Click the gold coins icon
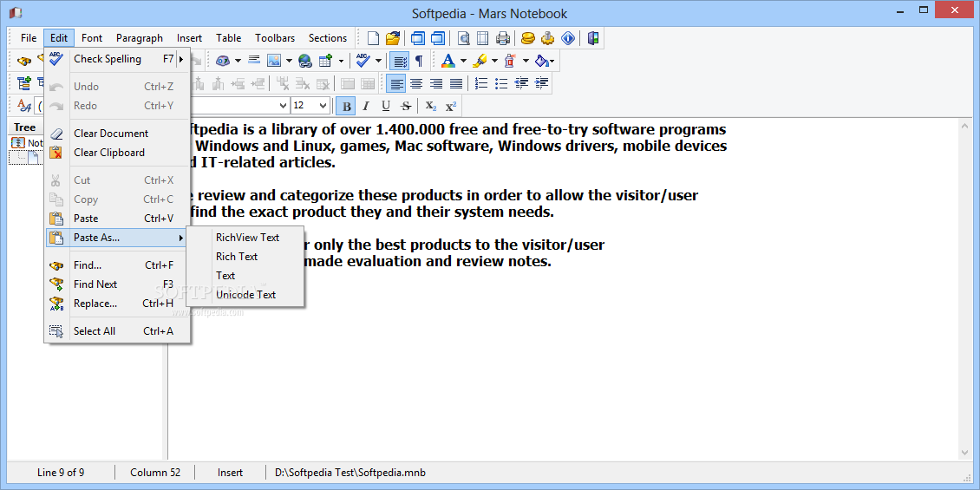The height and width of the screenshot is (490, 980). [x=529, y=38]
